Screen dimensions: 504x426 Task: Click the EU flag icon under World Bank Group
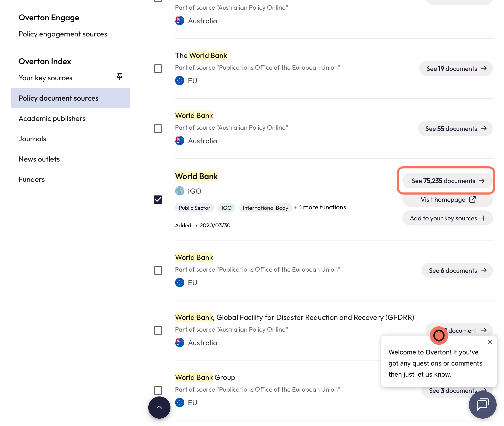click(180, 402)
